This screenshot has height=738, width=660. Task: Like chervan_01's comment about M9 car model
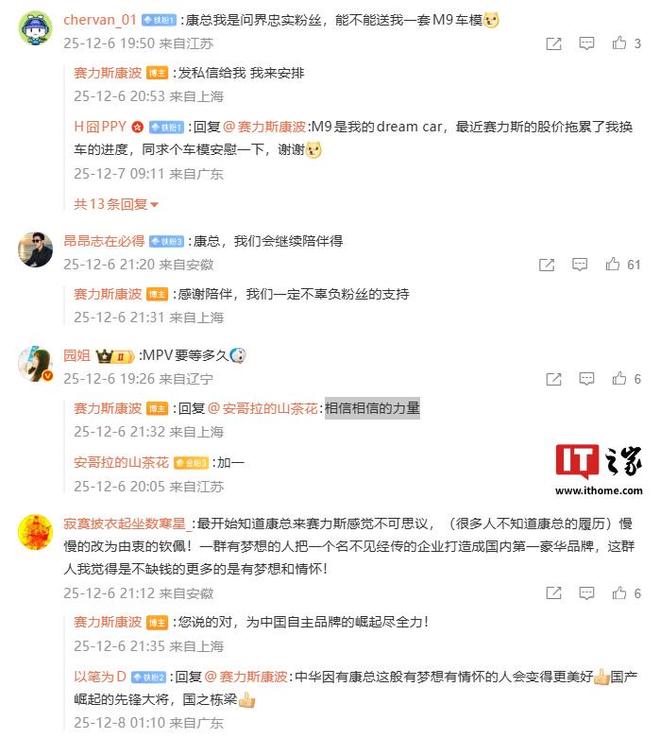619,43
